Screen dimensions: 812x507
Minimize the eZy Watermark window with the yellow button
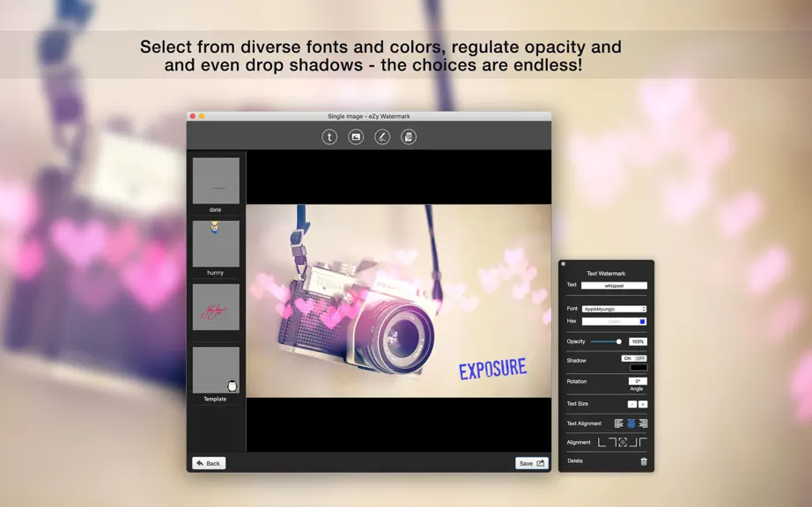click(x=202, y=116)
